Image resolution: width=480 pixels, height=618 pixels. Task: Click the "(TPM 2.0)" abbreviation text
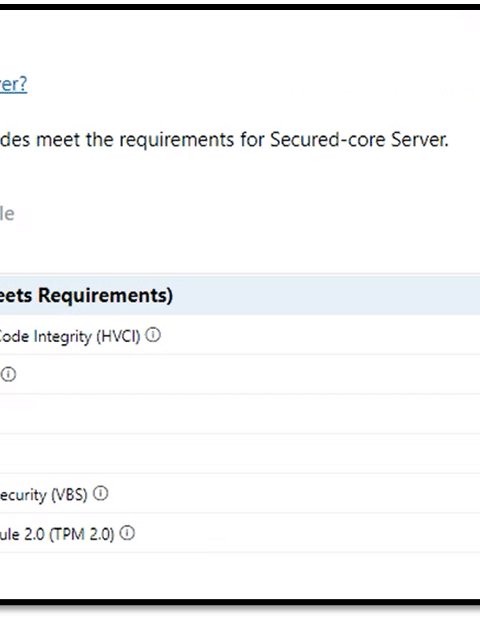click(82, 535)
